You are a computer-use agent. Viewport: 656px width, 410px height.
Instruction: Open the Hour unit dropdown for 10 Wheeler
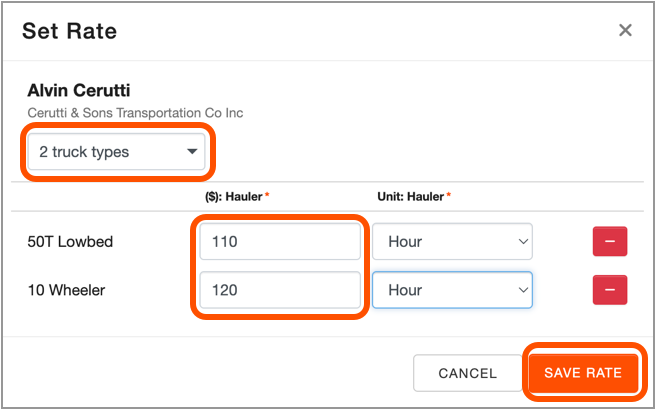pos(452,290)
